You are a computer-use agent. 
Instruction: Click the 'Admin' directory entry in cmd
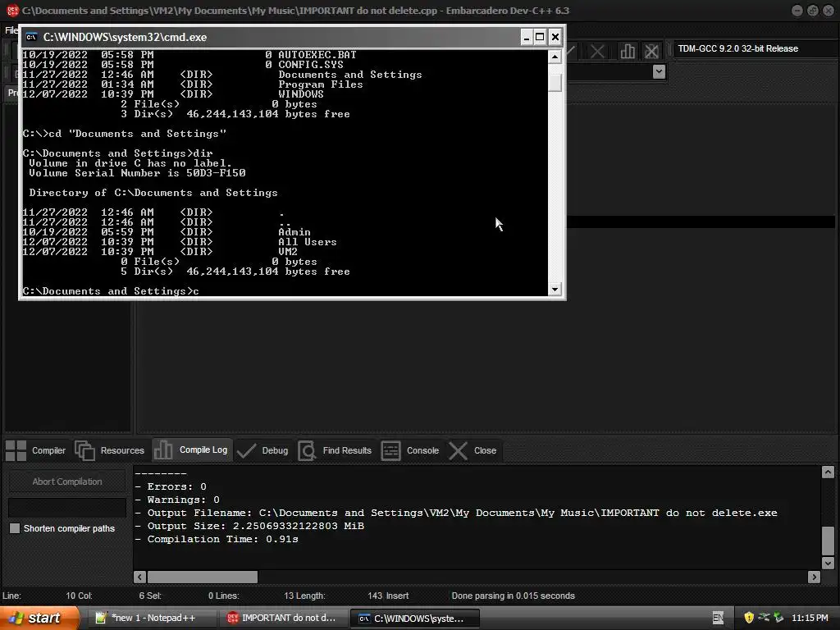294,232
